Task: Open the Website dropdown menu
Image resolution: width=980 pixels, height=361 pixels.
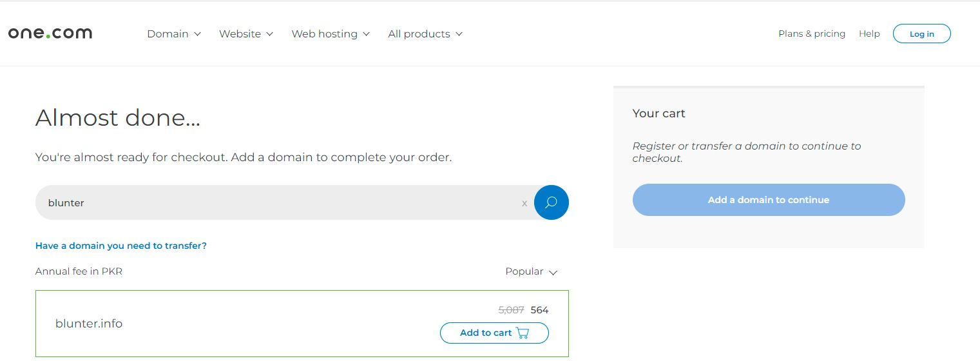Action: pyautogui.click(x=246, y=34)
